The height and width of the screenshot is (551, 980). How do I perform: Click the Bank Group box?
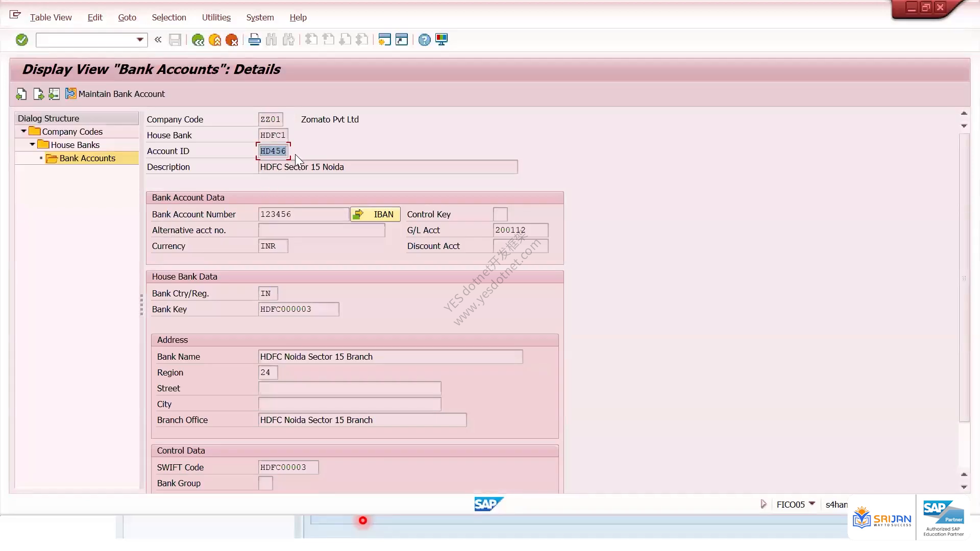coord(265,483)
